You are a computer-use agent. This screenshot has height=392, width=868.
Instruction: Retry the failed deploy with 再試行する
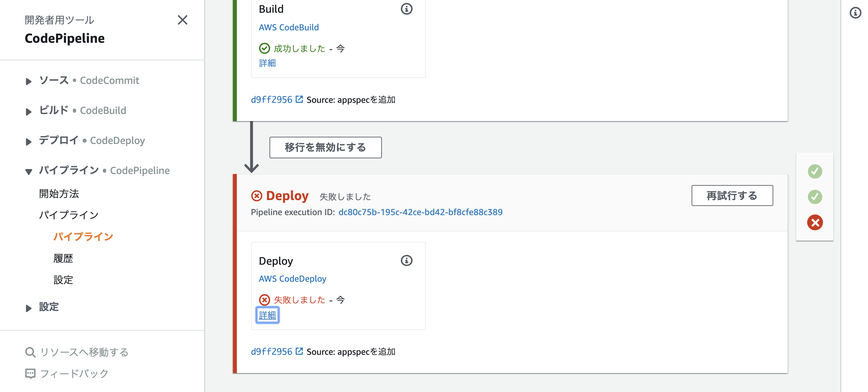pos(732,195)
